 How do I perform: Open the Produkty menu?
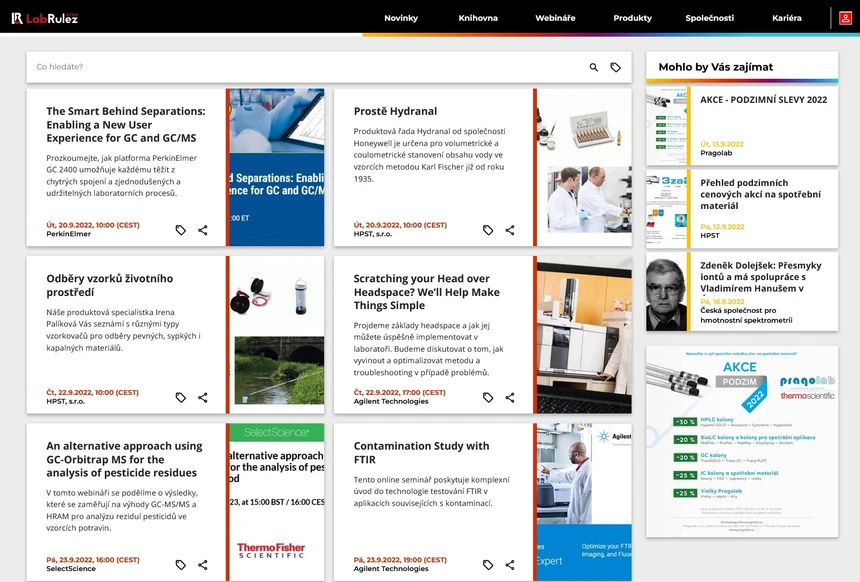[634, 17]
